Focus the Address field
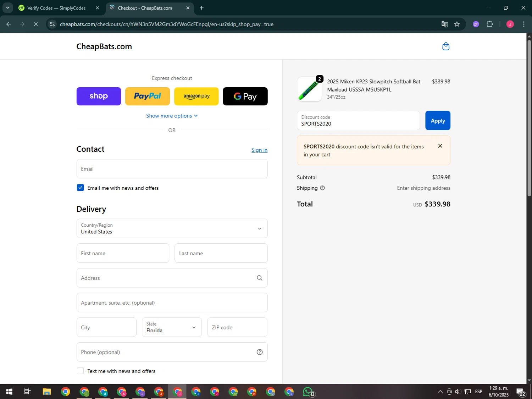The image size is (532, 399). click(x=172, y=278)
